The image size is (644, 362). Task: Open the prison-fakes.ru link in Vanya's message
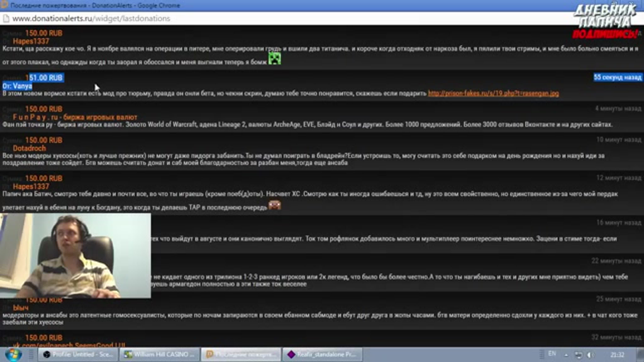coord(493,93)
